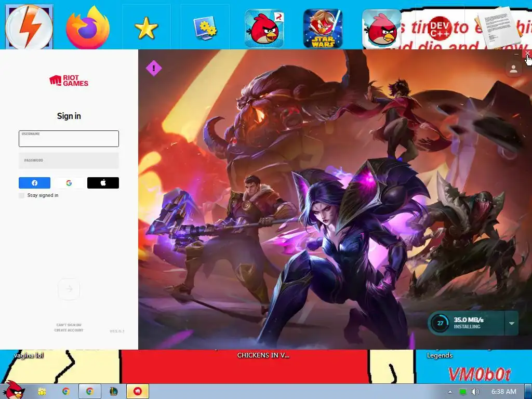Sign in with the Apple button
The image size is (532, 399).
(103, 183)
